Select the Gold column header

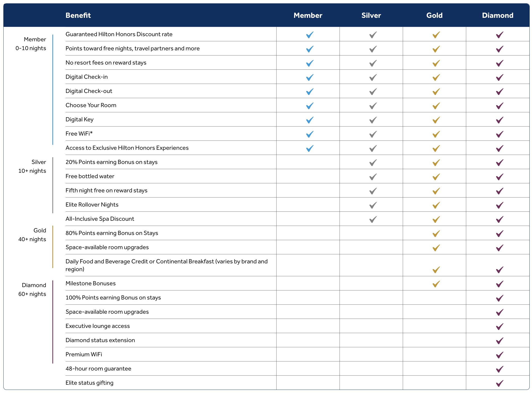[434, 15]
